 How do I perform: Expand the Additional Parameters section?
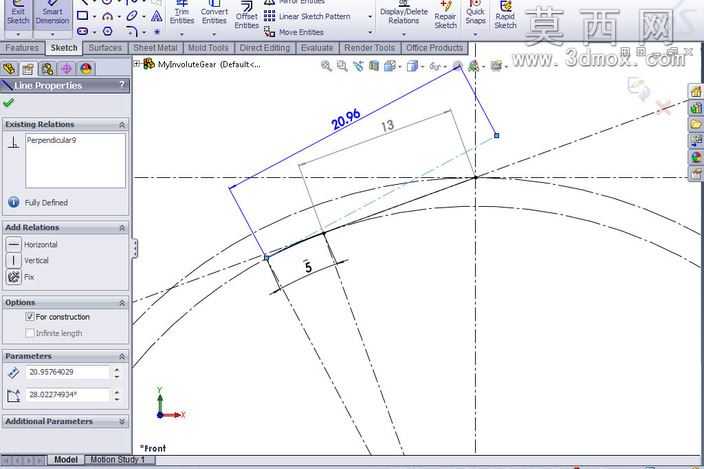pyautogui.click(x=122, y=421)
